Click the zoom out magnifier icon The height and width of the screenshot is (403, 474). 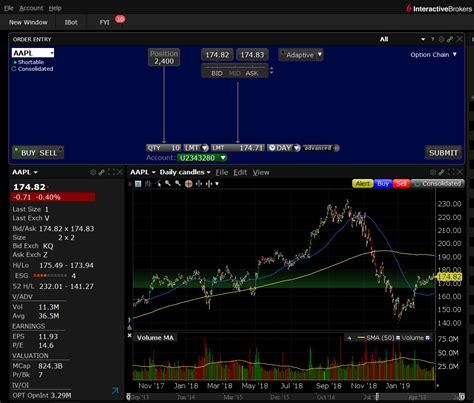[178, 184]
